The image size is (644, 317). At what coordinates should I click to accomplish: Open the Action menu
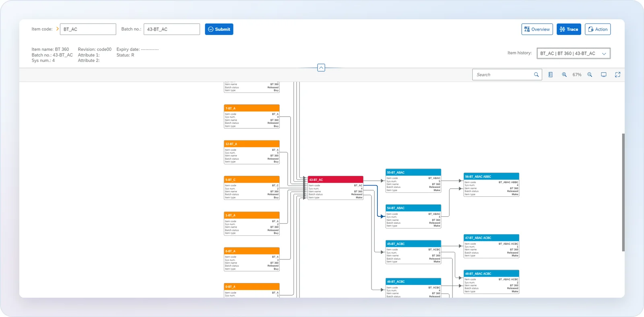pyautogui.click(x=598, y=29)
